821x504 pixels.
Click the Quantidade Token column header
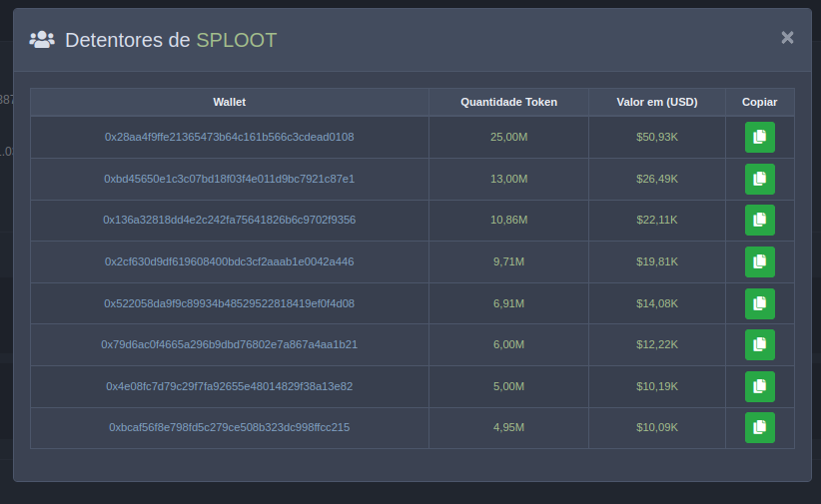509,102
